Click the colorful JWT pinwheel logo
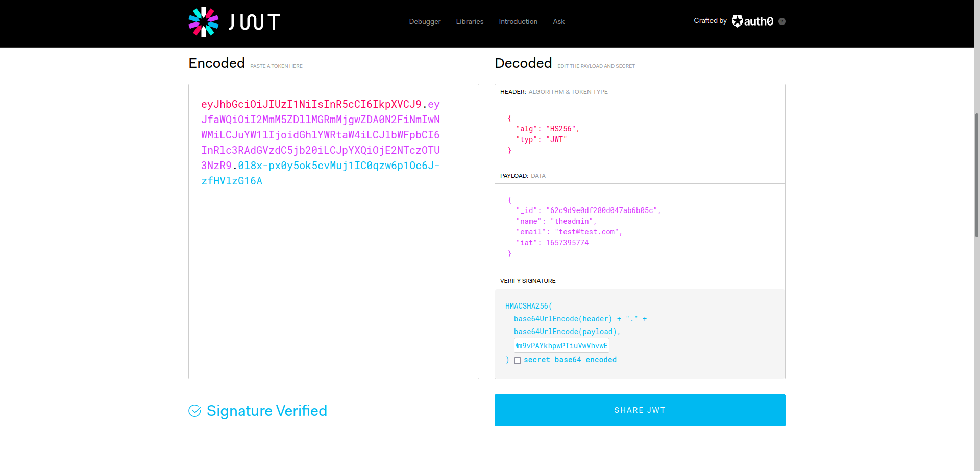980x471 pixels. pos(203,22)
